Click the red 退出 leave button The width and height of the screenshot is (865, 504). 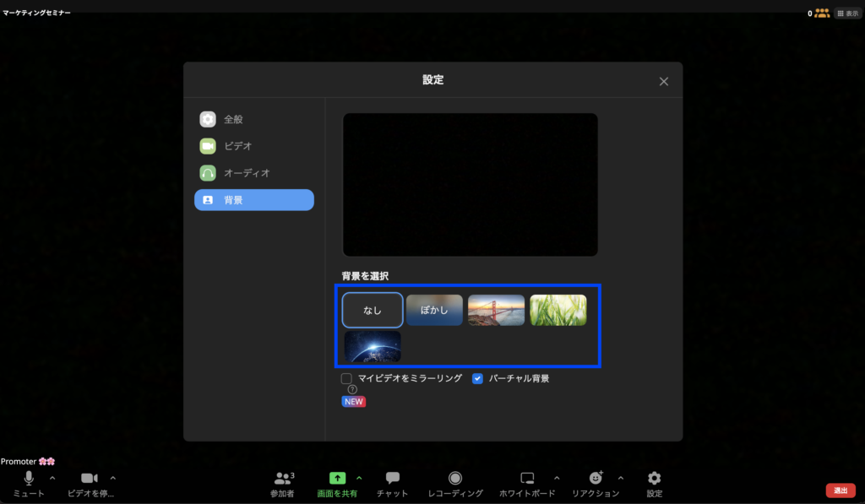[x=840, y=490]
